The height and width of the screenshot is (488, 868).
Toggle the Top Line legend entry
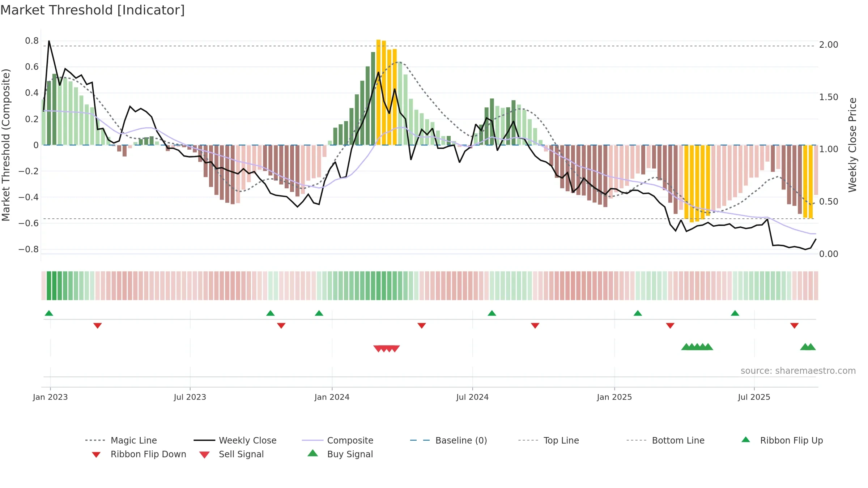(x=548, y=440)
